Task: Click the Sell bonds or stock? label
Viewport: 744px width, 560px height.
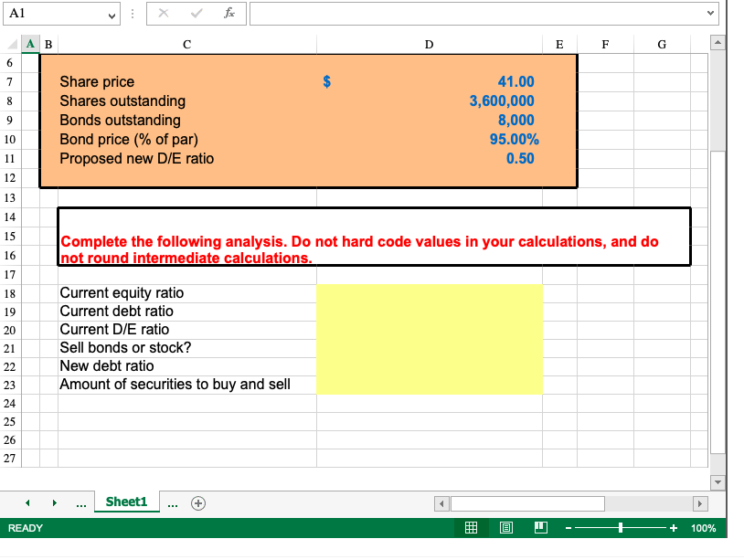Action: [x=125, y=347]
